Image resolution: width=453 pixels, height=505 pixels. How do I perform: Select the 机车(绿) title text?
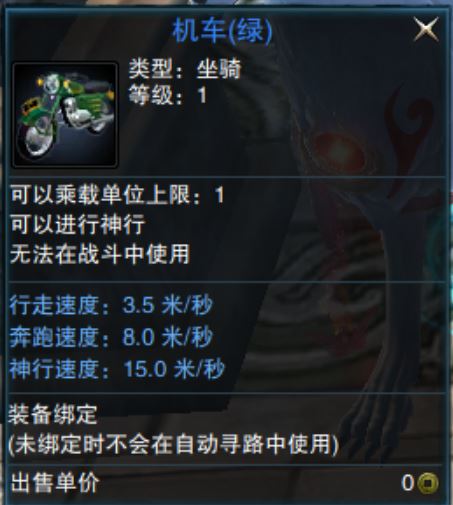[222, 31]
